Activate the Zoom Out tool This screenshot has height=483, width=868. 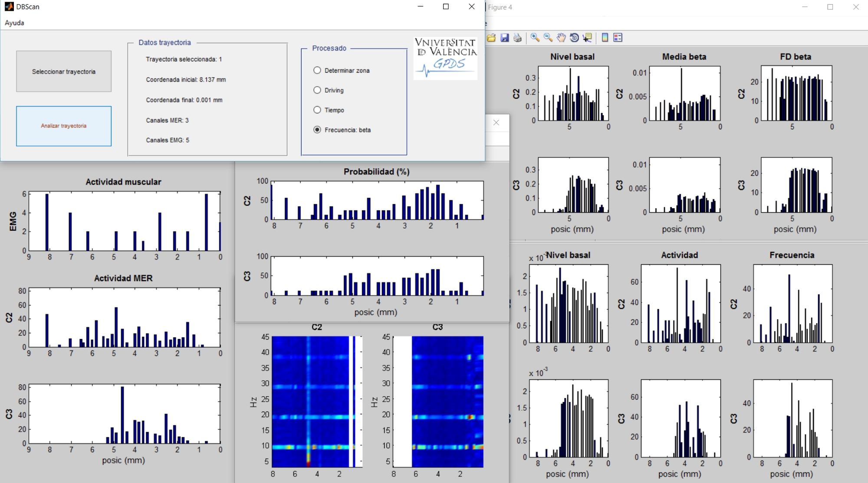pyautogui.click(x=548, y=38)
